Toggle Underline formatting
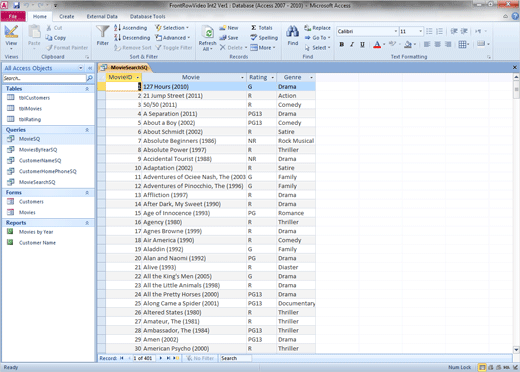Viewport: 520px width, 372px height. 362,44
